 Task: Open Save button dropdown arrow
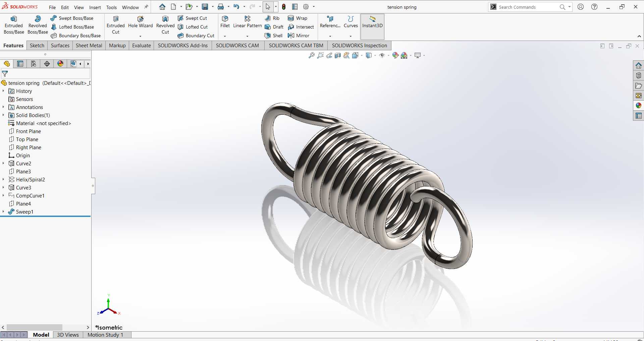tap(213, 7)
